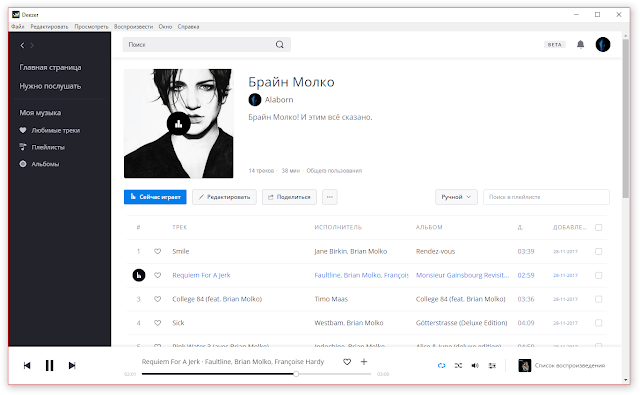
Task: Click the now-playing icon on row Requiem For A Jerk
Action: click(139, 275)
